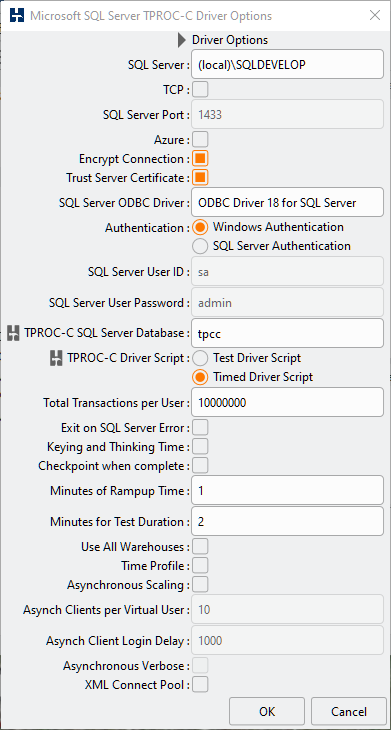Viewport: 391px width, 730px height.
Task: Uncheck Encrypt Connection
Action: pos(200,158)
